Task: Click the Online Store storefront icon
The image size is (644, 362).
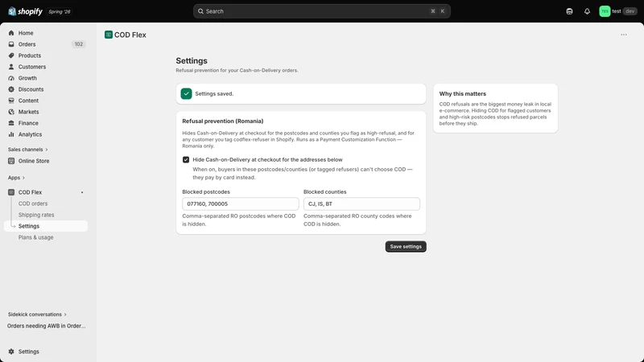Action: pyautogui.click(x=11, y=161)
